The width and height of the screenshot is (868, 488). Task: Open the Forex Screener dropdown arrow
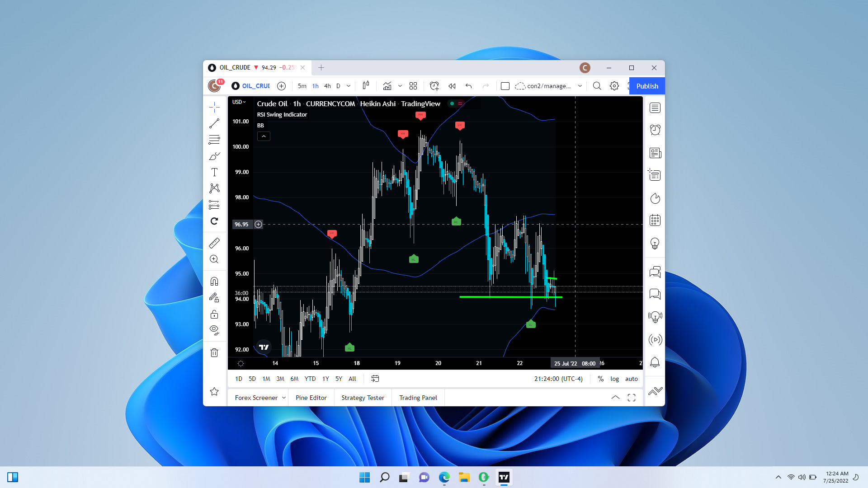pos(284,398)
